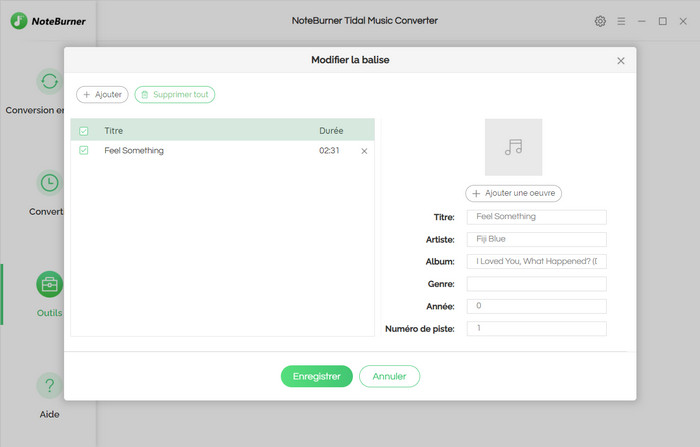
Task: Focus the empty Genre field
Action: point(537,284)
